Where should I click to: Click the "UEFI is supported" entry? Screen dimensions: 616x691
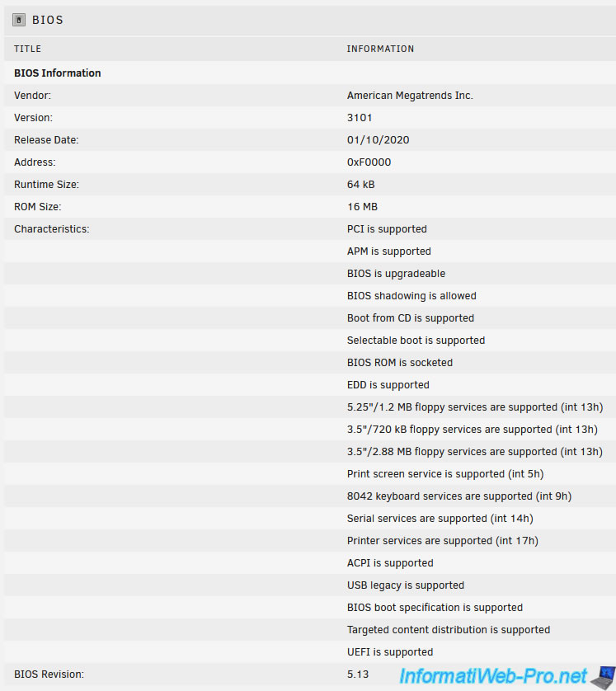[390, 652]
